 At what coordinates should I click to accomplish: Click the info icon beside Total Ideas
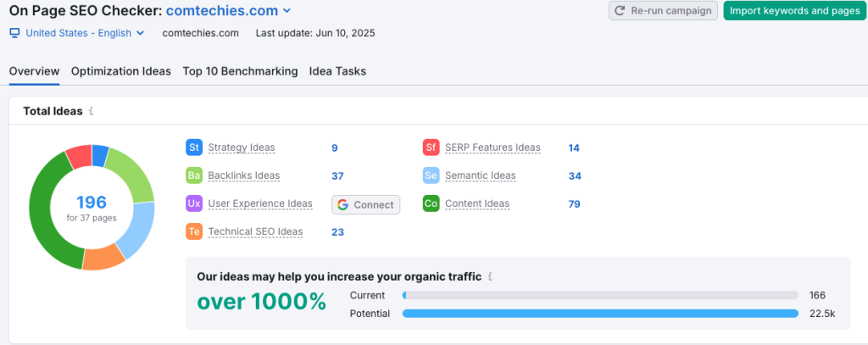92,111
